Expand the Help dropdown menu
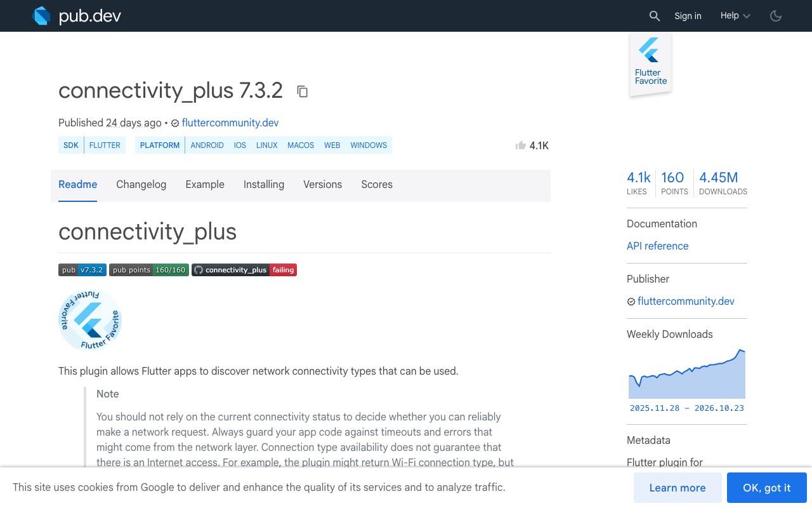The image size is (812, 508). pos(735,16)
